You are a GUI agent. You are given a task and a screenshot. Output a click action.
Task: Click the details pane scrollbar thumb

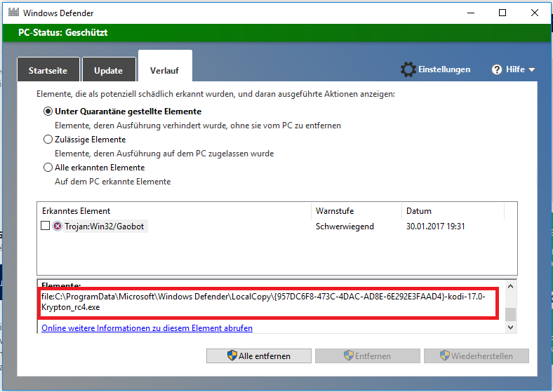pyautogui.click(x=510, y=314)
